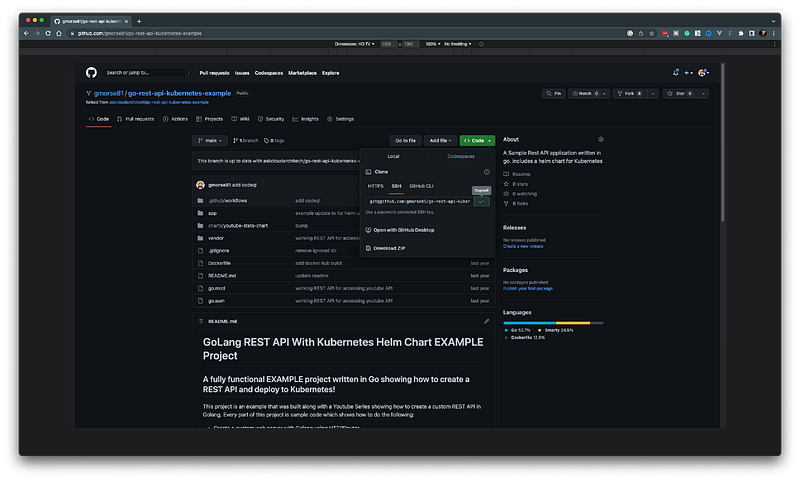The width and height of the screenshot is (800, 481).
Task: Open Codespaces in top navigation
Action: [x=269, y=73]
